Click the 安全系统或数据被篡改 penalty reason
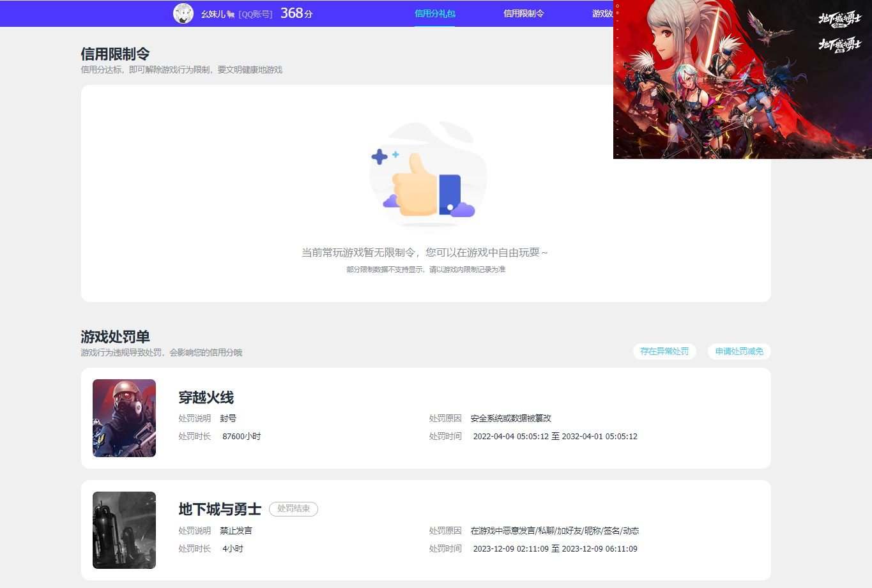 [x=511, y=419]
